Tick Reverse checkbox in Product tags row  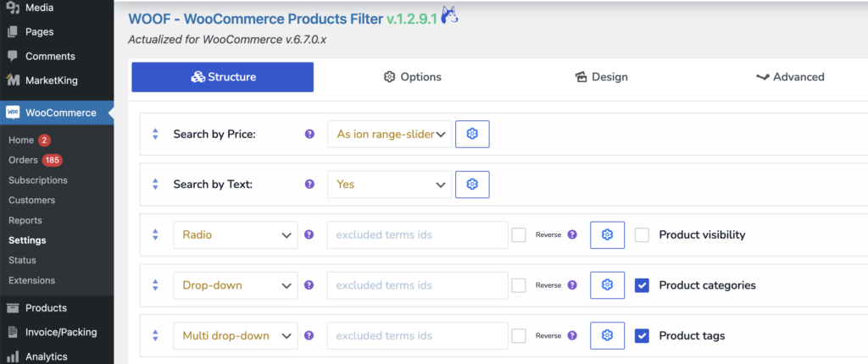pos(519,336)
